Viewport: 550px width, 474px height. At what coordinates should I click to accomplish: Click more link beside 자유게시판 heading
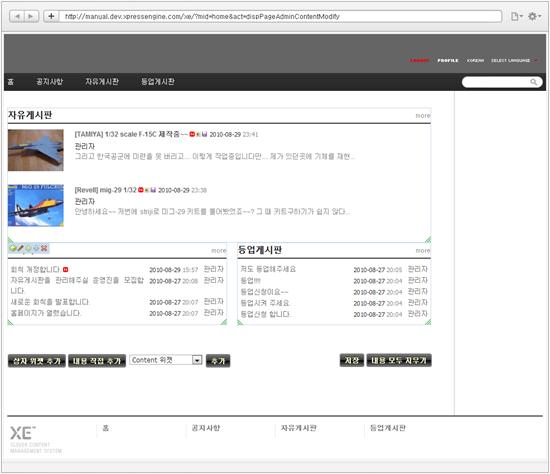pyautogui.click(x=423, y=115)
